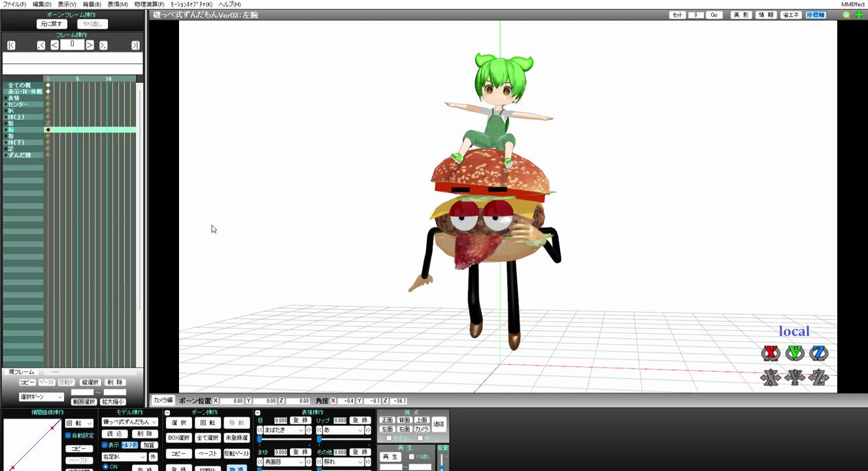This screenshot has width=868, height=471.
Task: Open the 背景(B) menu
Action: tap(92, 5)
